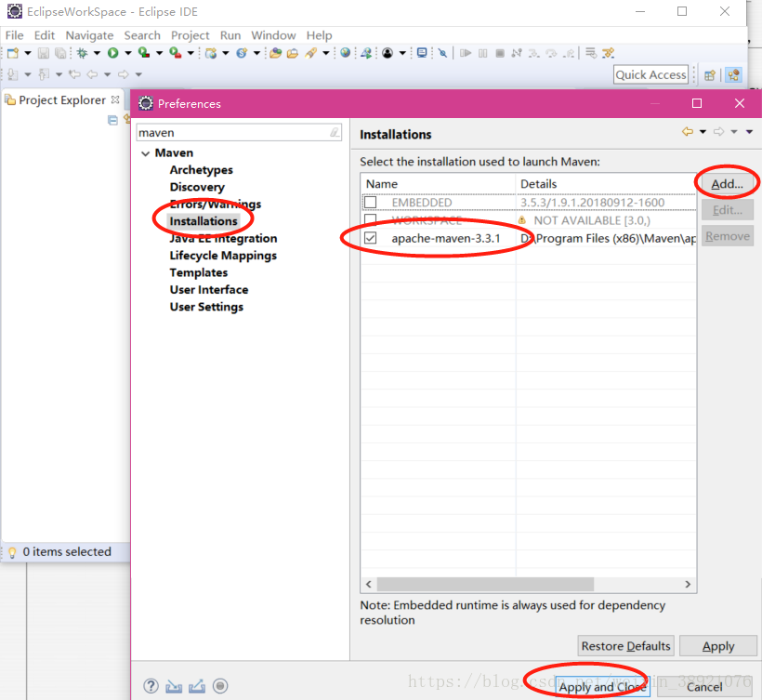
Task: Toggle Skip All Breakpoints icon
Action: click(442, 53)
